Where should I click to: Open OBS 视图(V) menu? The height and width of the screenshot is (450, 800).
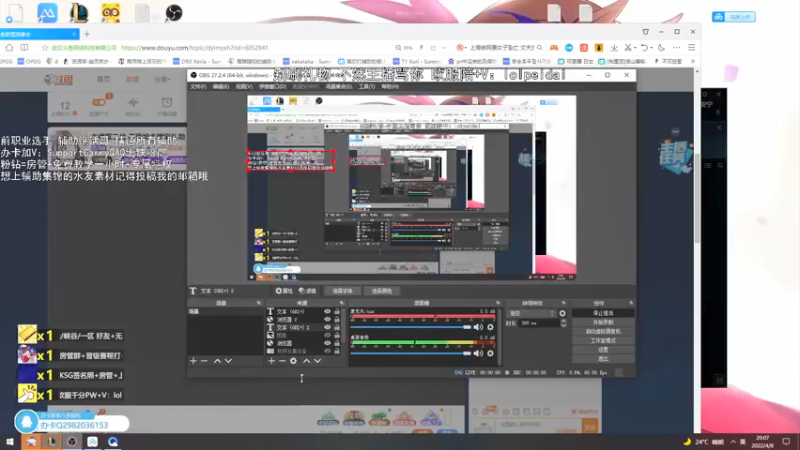click(x=244, y=87)
